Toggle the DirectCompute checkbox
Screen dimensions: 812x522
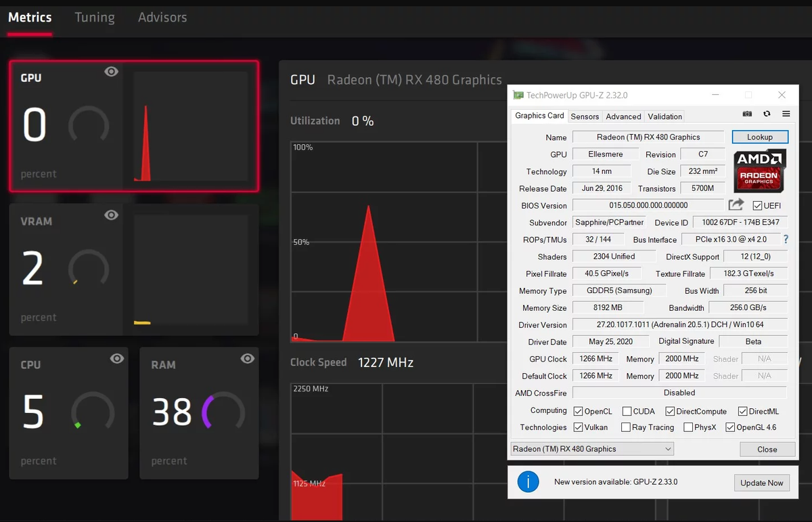click(x=670, y=411)
